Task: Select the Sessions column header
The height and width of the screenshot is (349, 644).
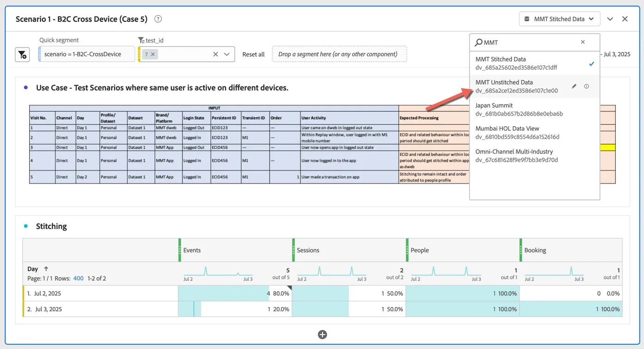Action: point(349,250)
